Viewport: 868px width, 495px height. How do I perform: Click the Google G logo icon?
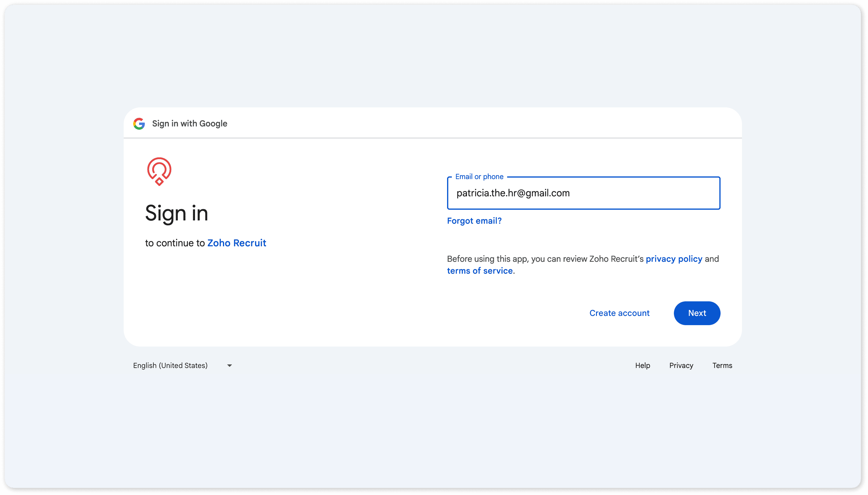[139, 124]
